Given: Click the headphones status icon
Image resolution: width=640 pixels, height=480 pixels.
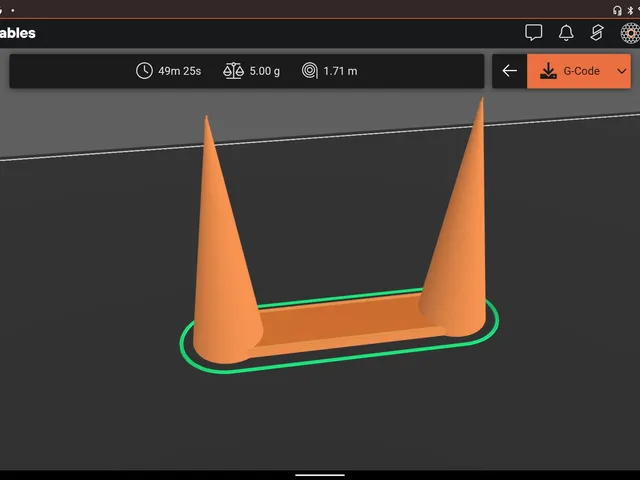Looking at the screenshot, I should pyautogui.click(x=617, y=10).
